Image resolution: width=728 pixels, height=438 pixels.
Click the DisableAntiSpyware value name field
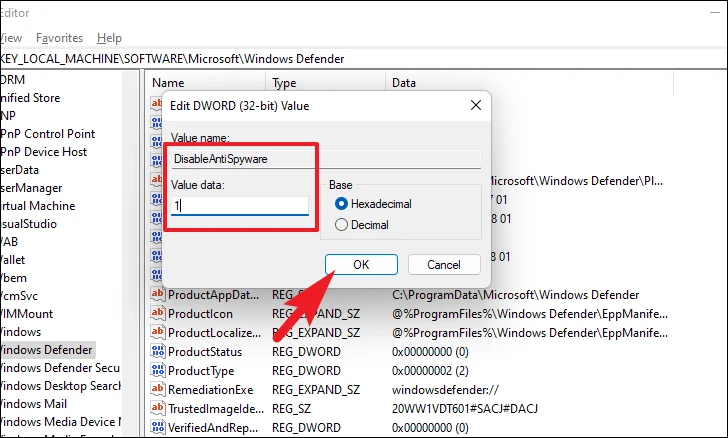click(326, 159)
